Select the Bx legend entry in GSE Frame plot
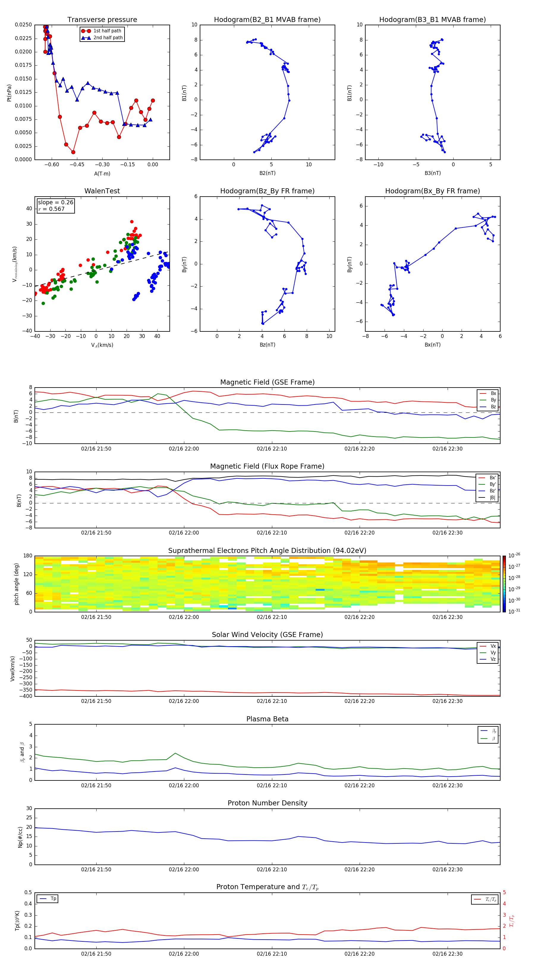This screenshot has width=535, height=980. [488, 393]
